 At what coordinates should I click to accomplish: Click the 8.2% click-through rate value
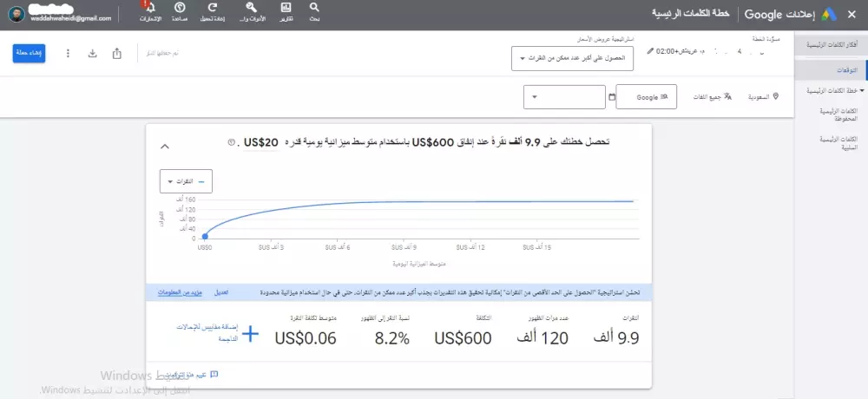(x=392, y=338)
